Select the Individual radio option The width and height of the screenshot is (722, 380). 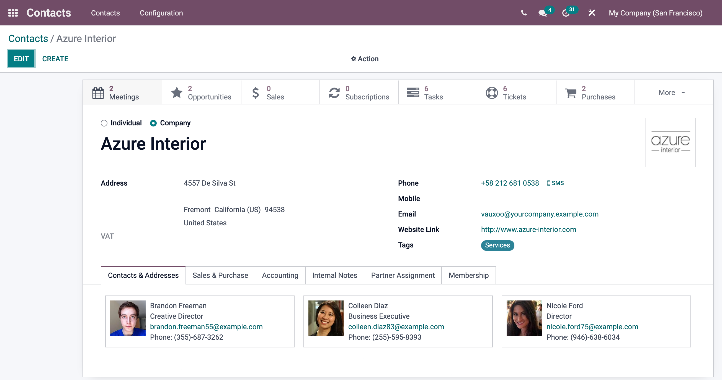point(104,123)
